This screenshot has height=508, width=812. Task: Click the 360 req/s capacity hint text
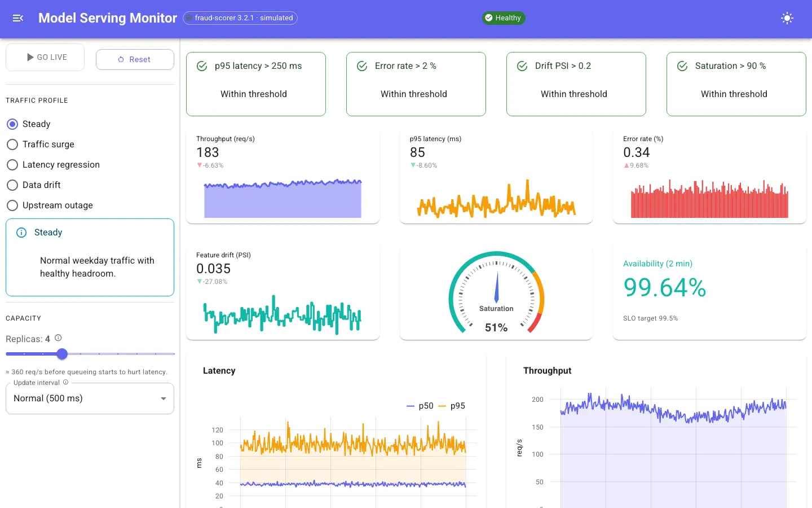86,372
